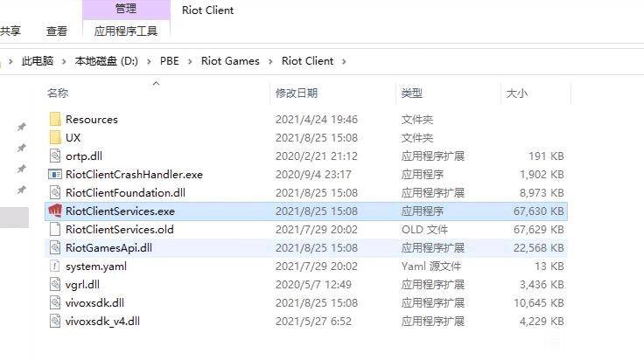Select the vgrl.dll file icon
Screen dimensions: 644x360
[55, 284]
